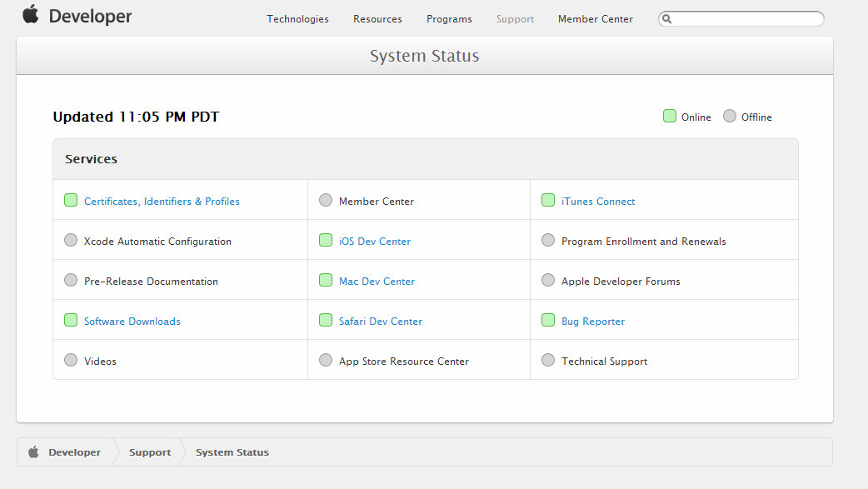This screenshot has width=868, height=489.
Task: Click the grey status icon for Xcode Automatic Configuration
Action: point(71,240)
